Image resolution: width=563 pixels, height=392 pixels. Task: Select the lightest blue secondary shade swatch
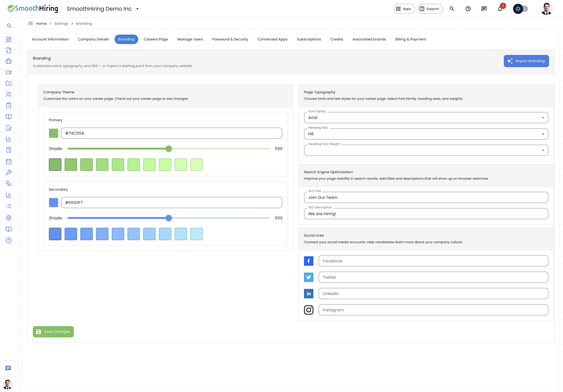196,234
